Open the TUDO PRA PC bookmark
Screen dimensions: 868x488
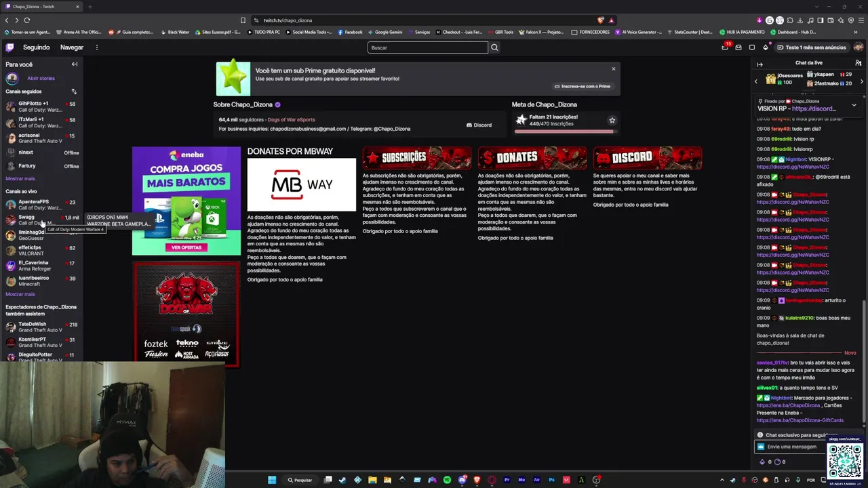264,32
